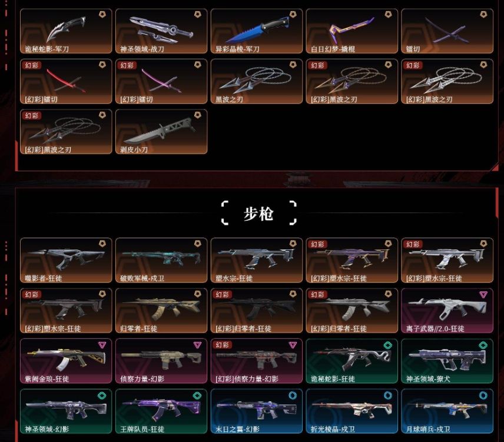Click the 王牌队员-狂徒 purple rifle
The image size is (504, 442).
(x=161, y=408)
